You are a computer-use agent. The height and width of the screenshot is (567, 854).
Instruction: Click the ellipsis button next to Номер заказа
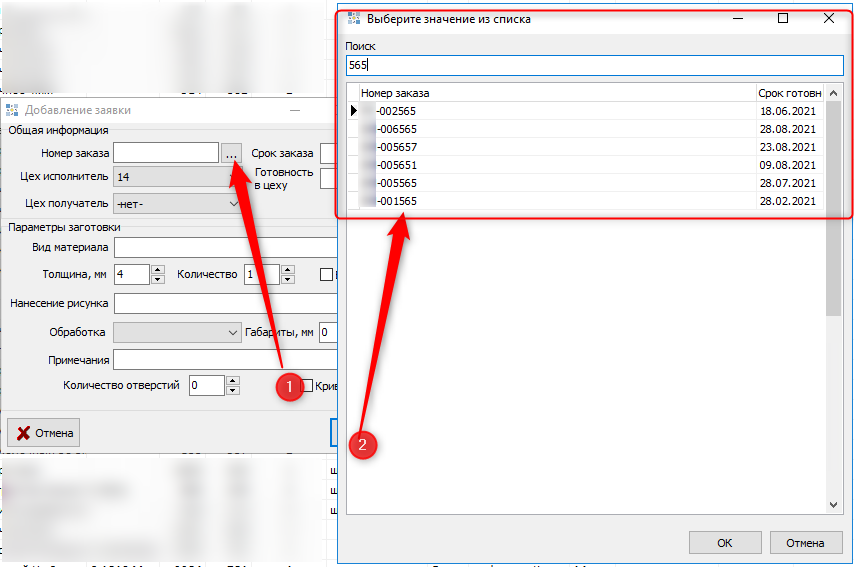click(x=231, y=153)
